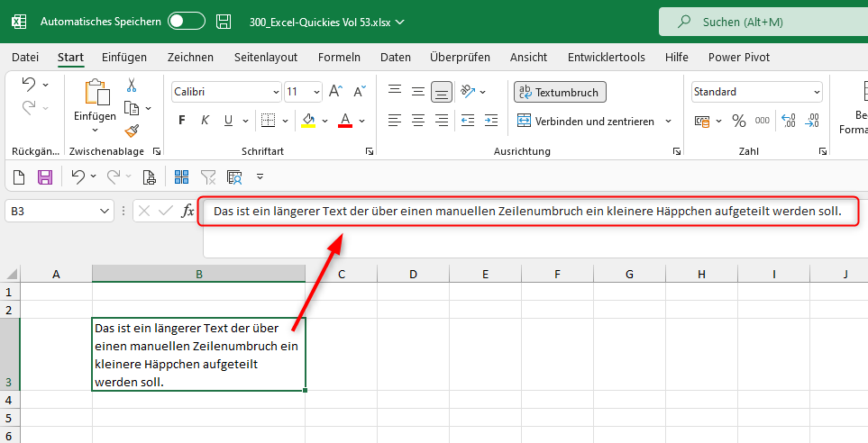The width and height of the screenshot is (868, 443).
Task: Open the Zwischenablage dialog launcher
Action: click(x=157, y=151)
